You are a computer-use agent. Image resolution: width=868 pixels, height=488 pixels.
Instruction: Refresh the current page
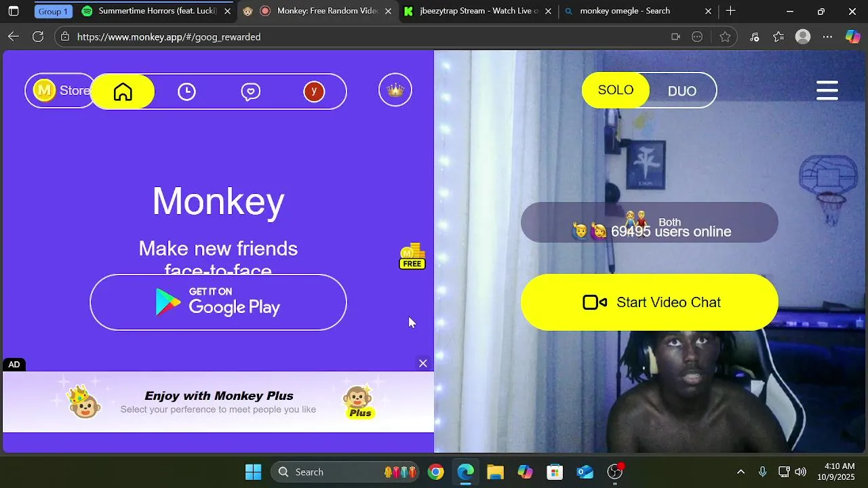(38, 37)
